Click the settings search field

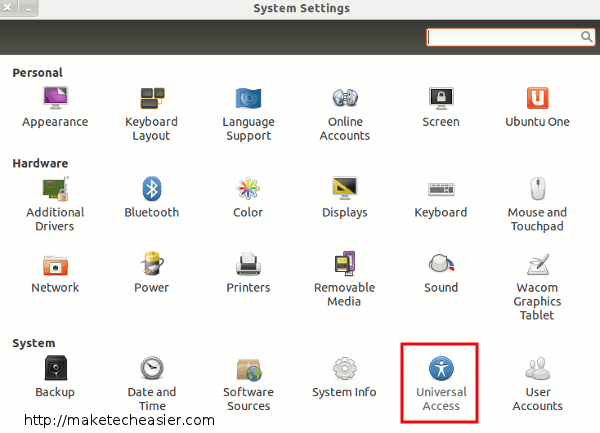tap(510, 37)
